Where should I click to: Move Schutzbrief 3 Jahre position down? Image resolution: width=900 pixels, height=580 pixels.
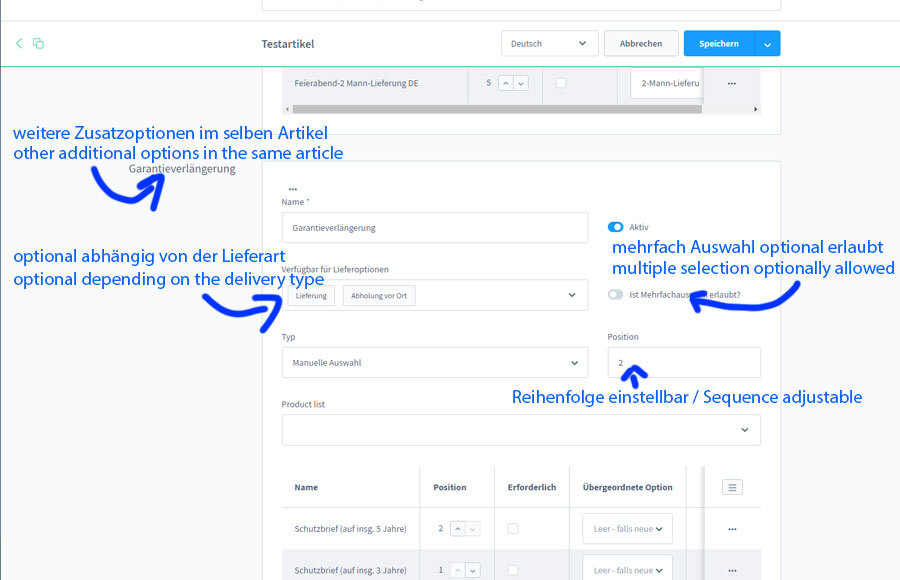(472, 570)
